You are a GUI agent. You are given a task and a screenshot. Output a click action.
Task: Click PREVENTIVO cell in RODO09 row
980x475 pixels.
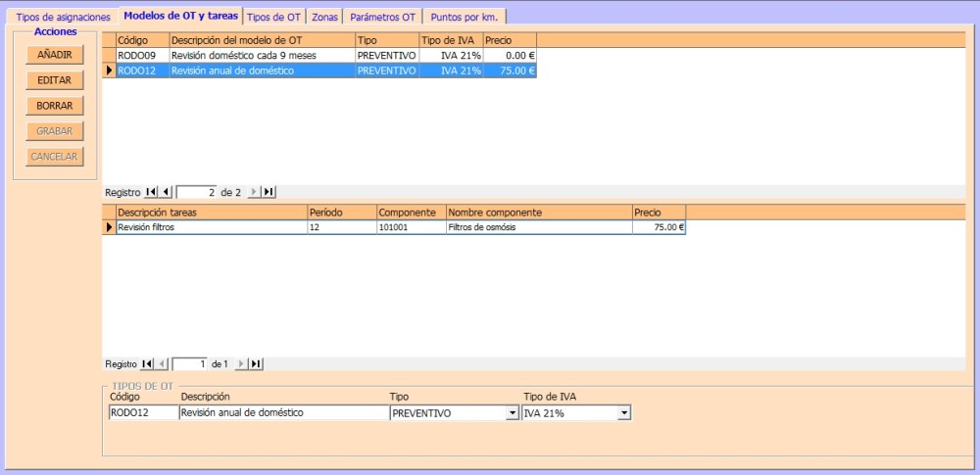click(387, 55)
